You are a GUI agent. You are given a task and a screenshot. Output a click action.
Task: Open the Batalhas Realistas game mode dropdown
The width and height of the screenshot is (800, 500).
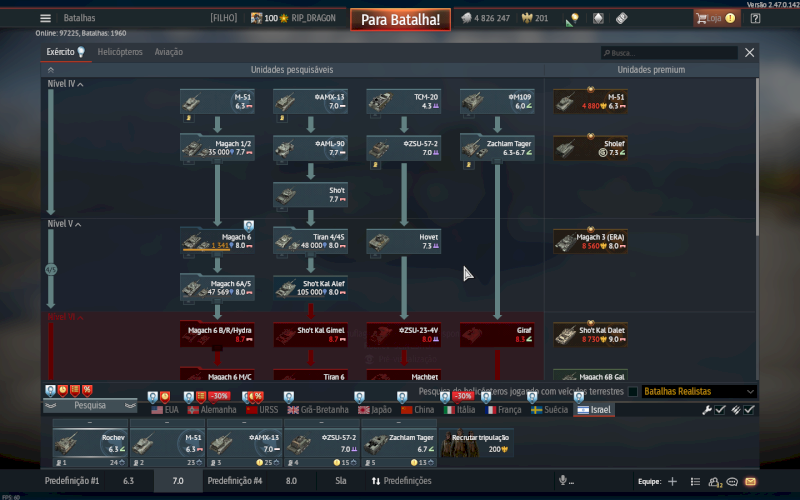[x=697, y=392]
